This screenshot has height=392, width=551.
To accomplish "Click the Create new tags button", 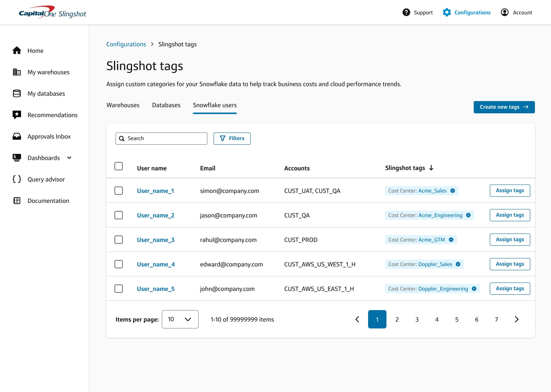I will 504,107.
